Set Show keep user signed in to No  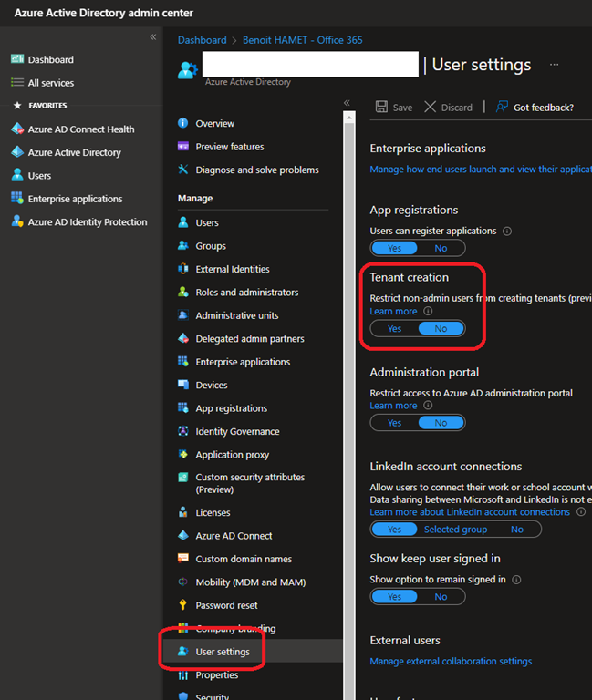click(x=441, y=597)
